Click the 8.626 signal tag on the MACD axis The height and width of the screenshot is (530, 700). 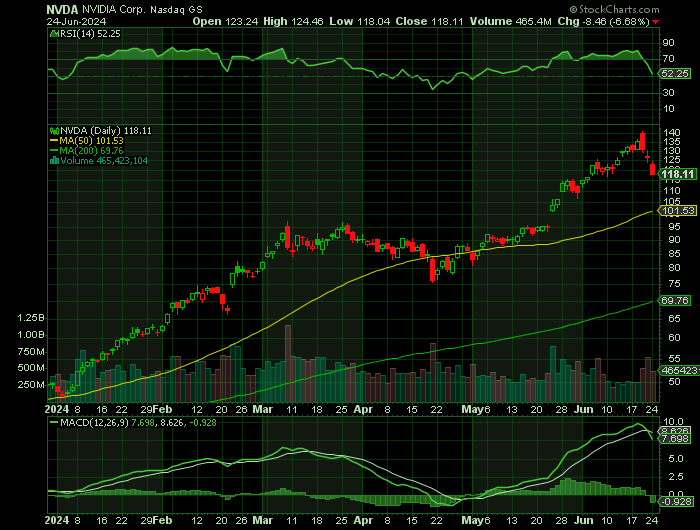[x=675, y=430]
